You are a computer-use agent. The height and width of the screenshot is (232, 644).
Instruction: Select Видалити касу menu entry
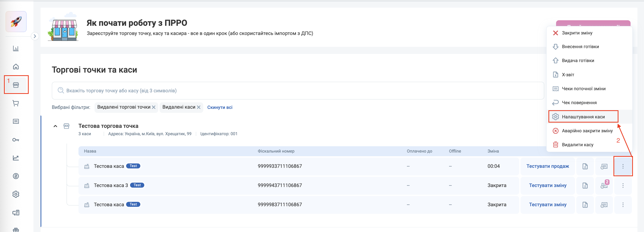click(577, 145)
